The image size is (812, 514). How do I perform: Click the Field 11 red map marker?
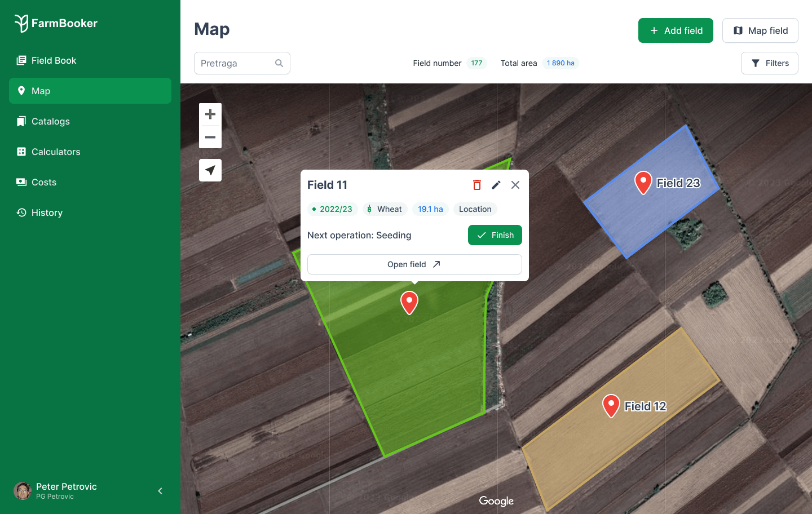pos(409,302)
